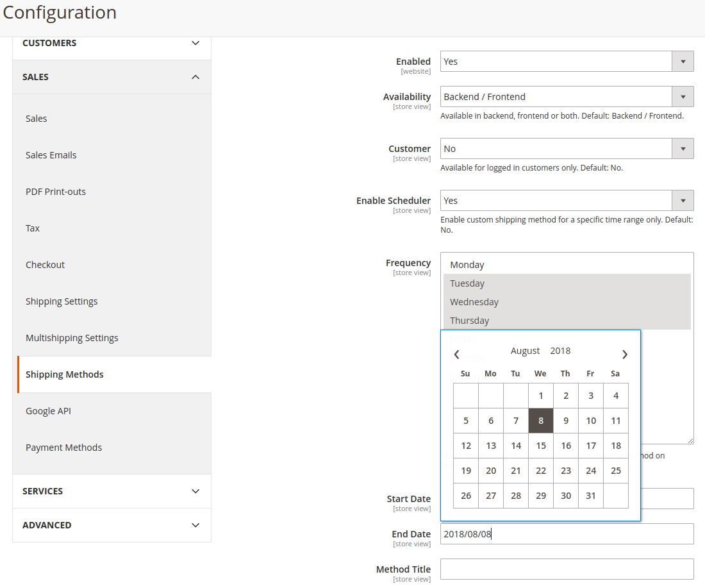Open the Enable Scheduler dropdown
The height and width of the screenshot is (588, 705).
[567, 201]
